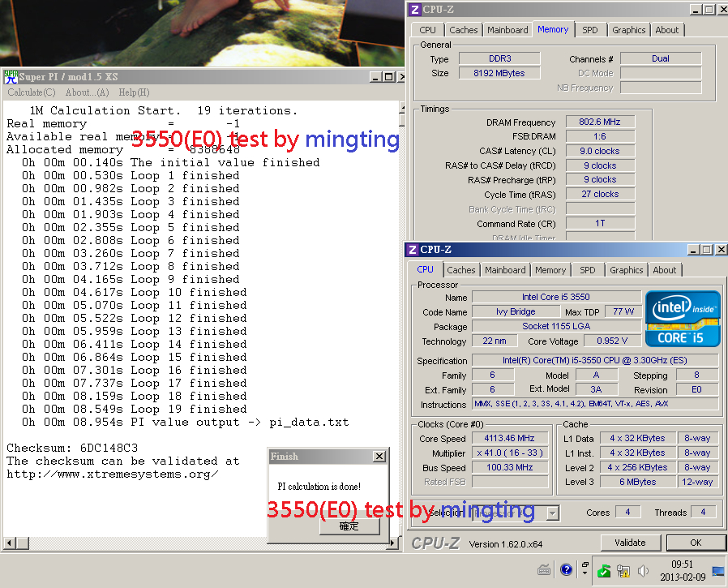Screen dimensions: 728x588
Task: Show About tab in front CPU-Z window
Action: (665, 270)
